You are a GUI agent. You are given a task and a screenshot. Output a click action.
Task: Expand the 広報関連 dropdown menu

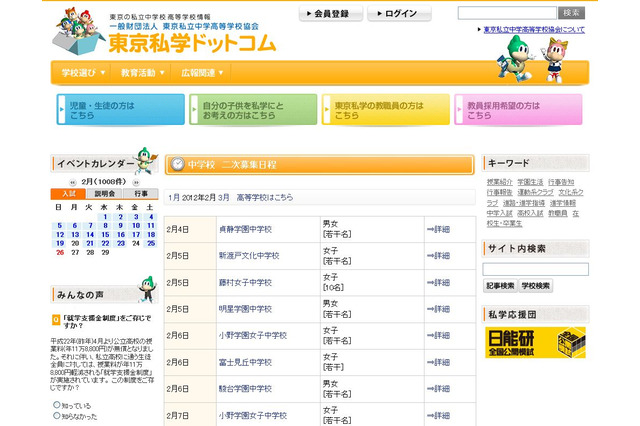point(202,73)
